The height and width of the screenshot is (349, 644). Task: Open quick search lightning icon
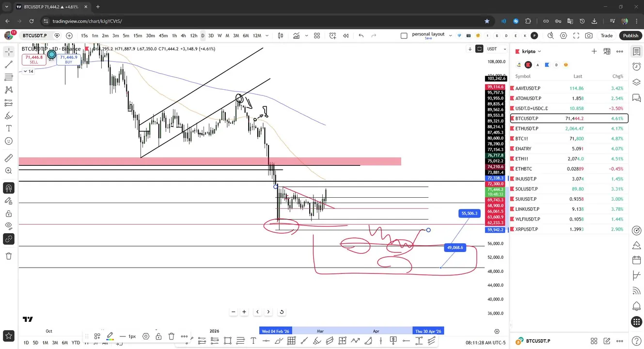click(x=550, y=35)
